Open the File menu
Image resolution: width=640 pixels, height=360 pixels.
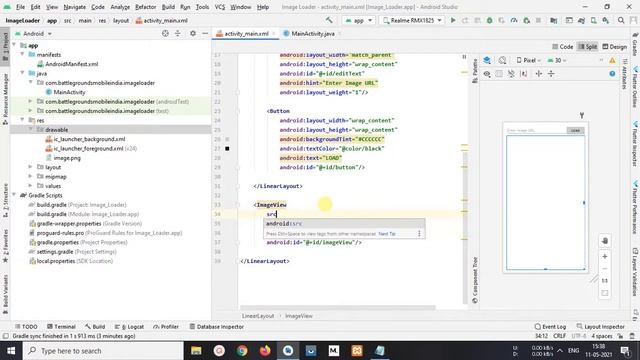point(20,7)
